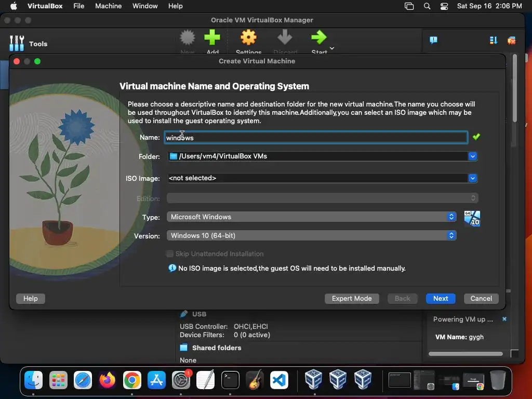
Task: Click into the Name text field
Action: [316, 137]
